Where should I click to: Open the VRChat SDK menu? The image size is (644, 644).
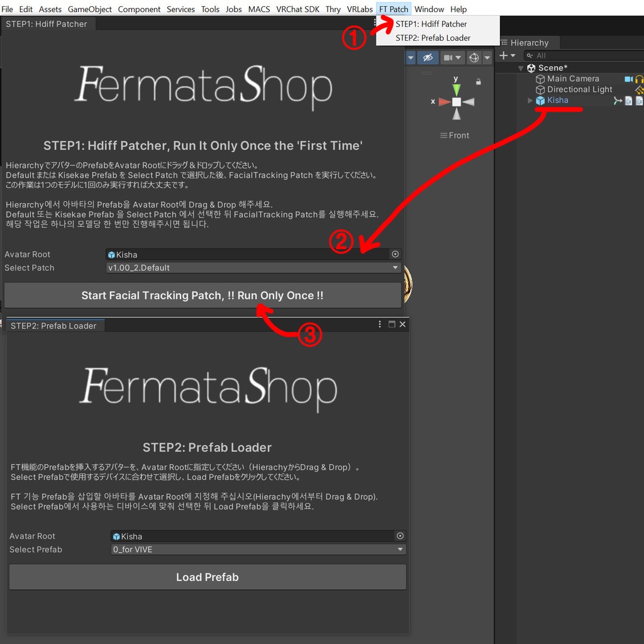(x=297, y=9)
